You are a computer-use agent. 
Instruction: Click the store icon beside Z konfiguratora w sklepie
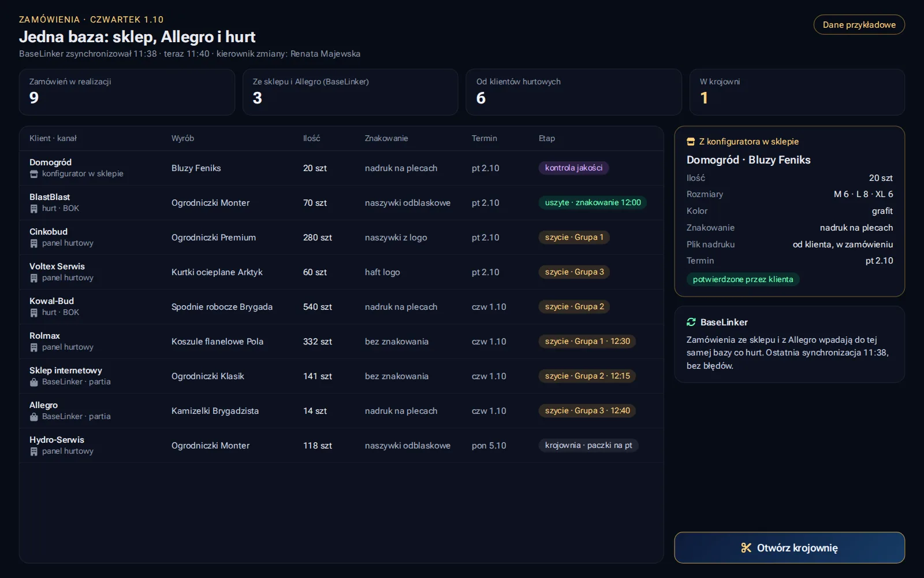click(x=691, y=142)
